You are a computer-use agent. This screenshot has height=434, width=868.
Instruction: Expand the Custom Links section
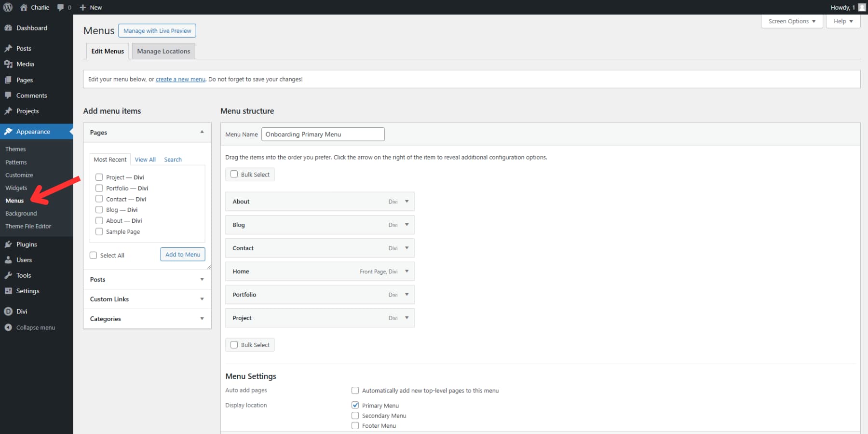pos(202,299)
